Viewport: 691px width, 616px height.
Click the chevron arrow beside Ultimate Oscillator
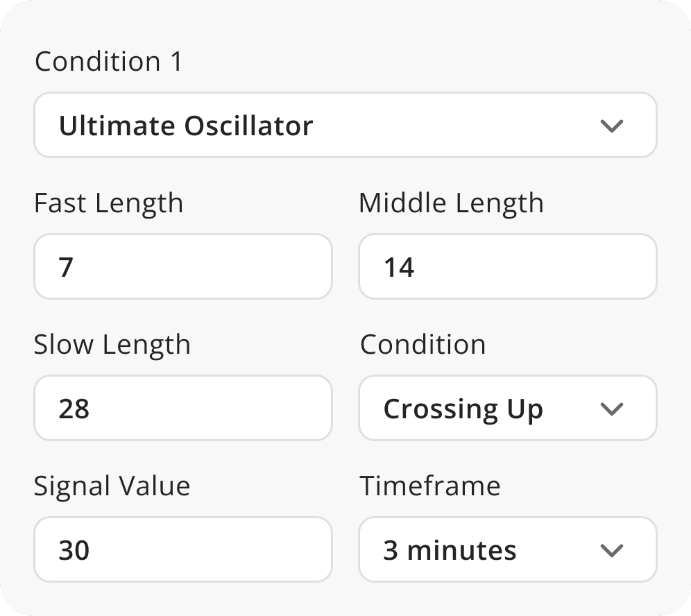click(x=611, y=126)
